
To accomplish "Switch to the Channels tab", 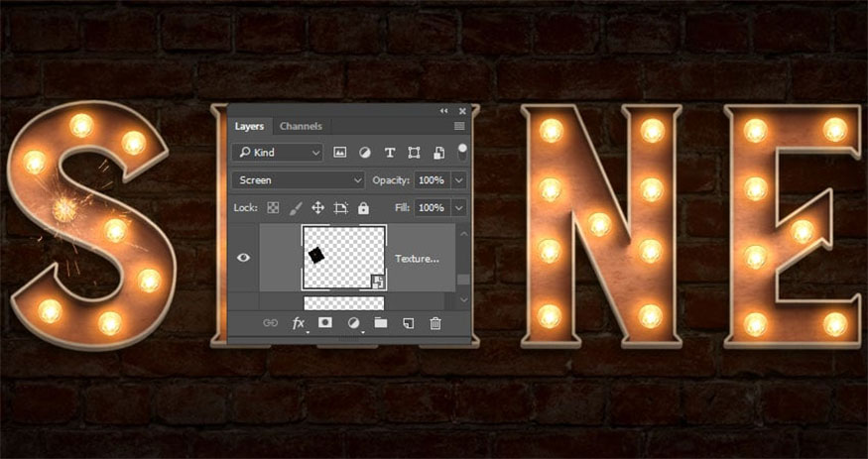I will [301, 126].
